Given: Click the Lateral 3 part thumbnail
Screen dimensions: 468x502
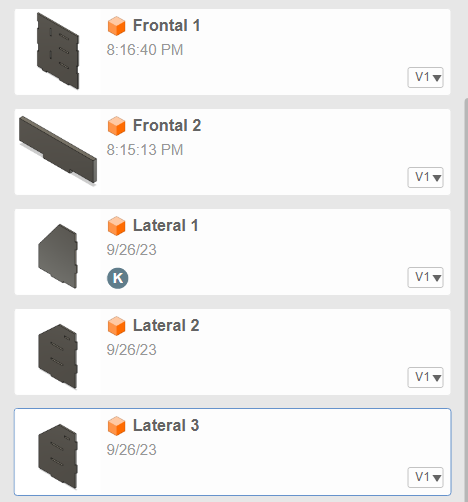Looking at the screenshot, I should (58, 456).
